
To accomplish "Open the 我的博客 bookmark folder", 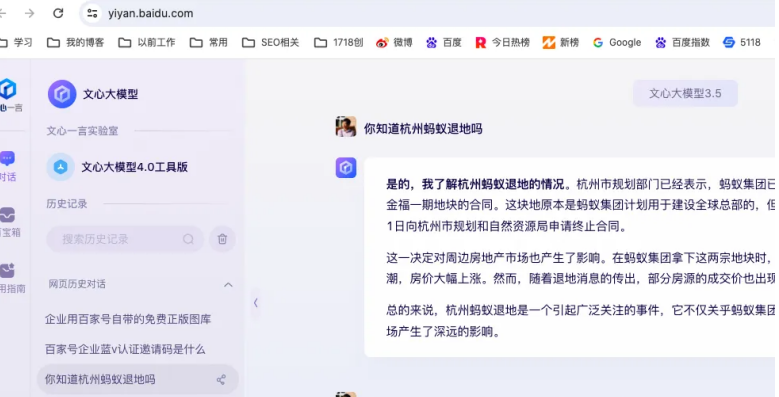I will (x=76, y=43).
